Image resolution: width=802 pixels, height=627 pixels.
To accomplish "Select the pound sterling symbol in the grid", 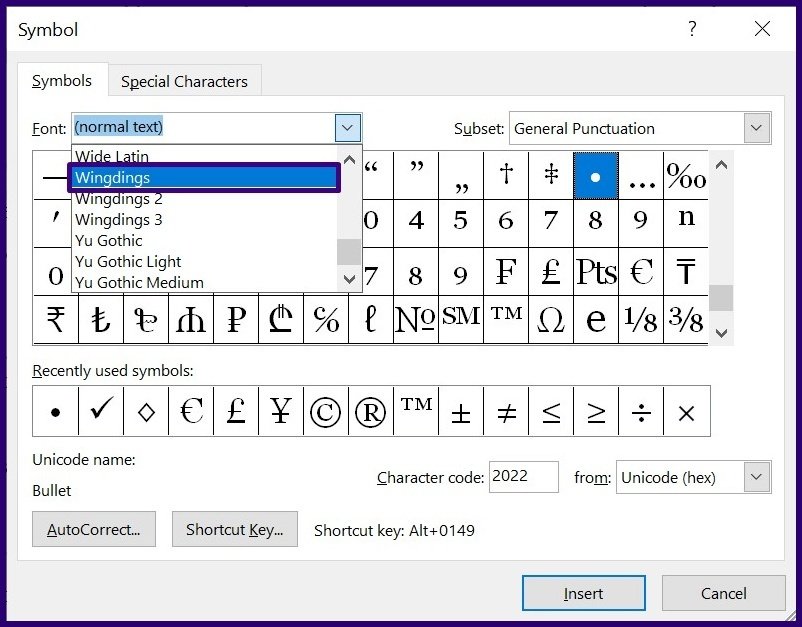I will (551, 272).
